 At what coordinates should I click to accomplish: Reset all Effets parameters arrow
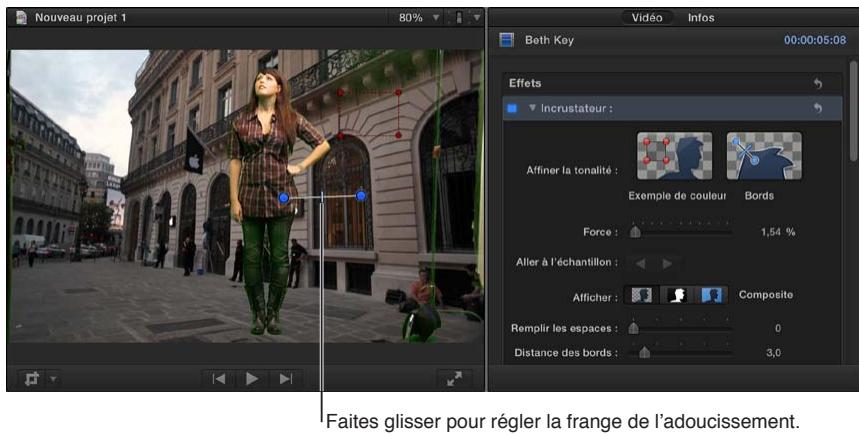point(817,83)
